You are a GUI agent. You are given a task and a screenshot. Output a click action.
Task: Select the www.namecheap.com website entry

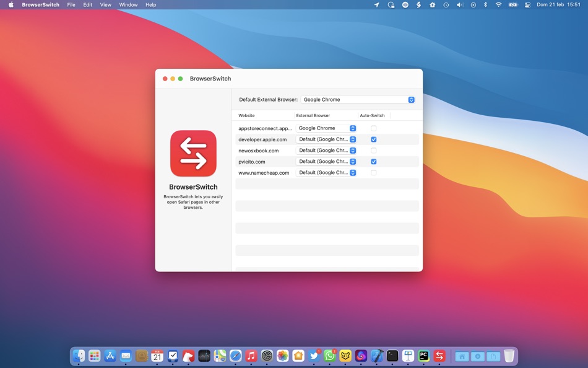pos(264,173)
